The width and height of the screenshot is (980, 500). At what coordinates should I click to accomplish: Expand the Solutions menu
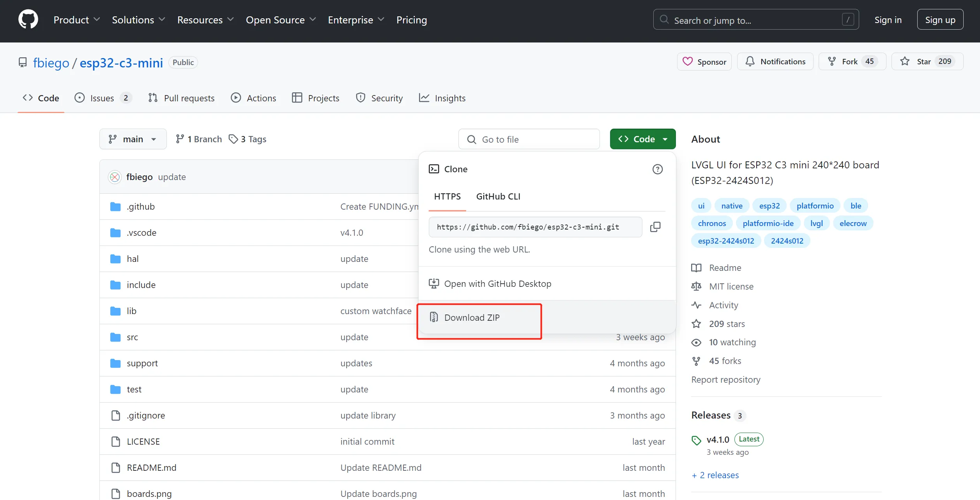(138, 20)
